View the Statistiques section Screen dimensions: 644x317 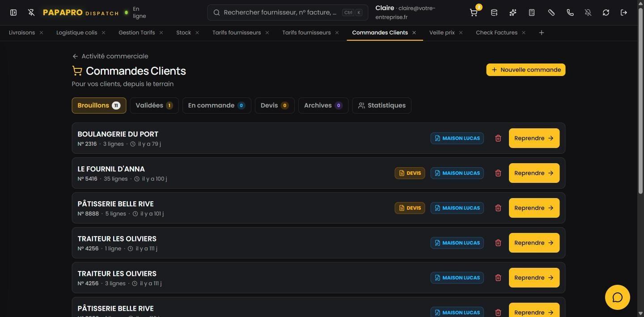[381, 106]
